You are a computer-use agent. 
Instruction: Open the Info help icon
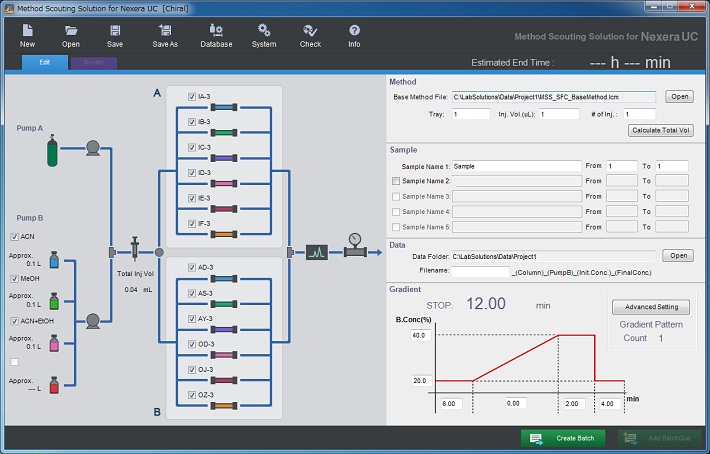354,31
